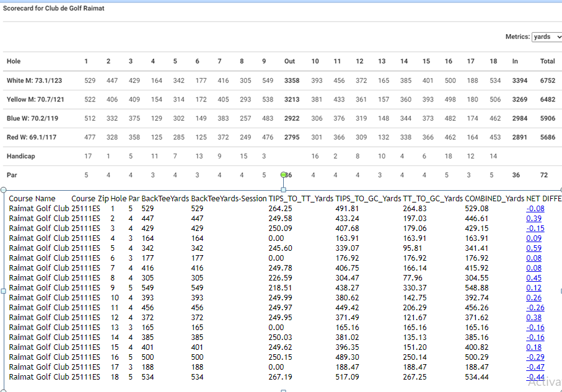562x392 pixels.
Task: Click the TT_TO_GC value 330.37
Action: 415,288
